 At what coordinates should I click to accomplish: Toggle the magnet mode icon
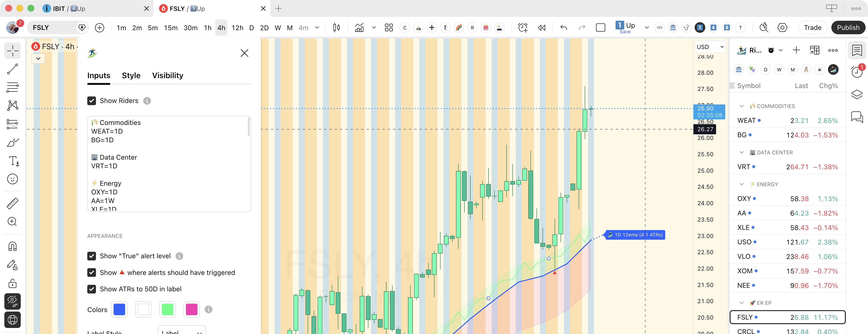(x=13, y=246)
